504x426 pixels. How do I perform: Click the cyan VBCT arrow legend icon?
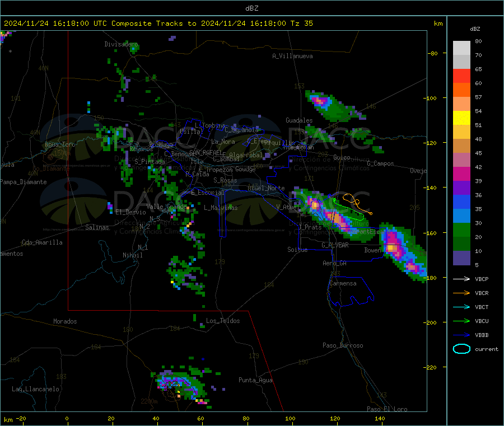pos(461,307)
